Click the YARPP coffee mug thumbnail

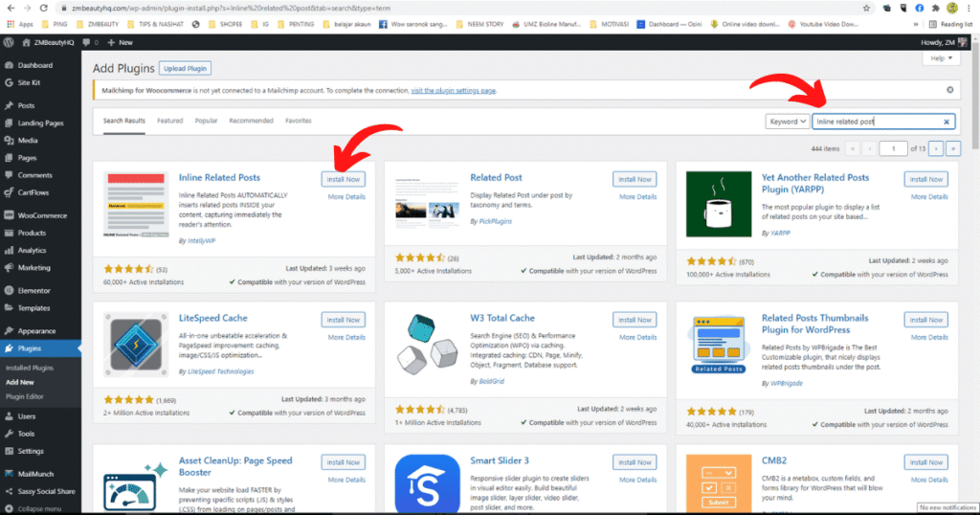click(719, 205)
